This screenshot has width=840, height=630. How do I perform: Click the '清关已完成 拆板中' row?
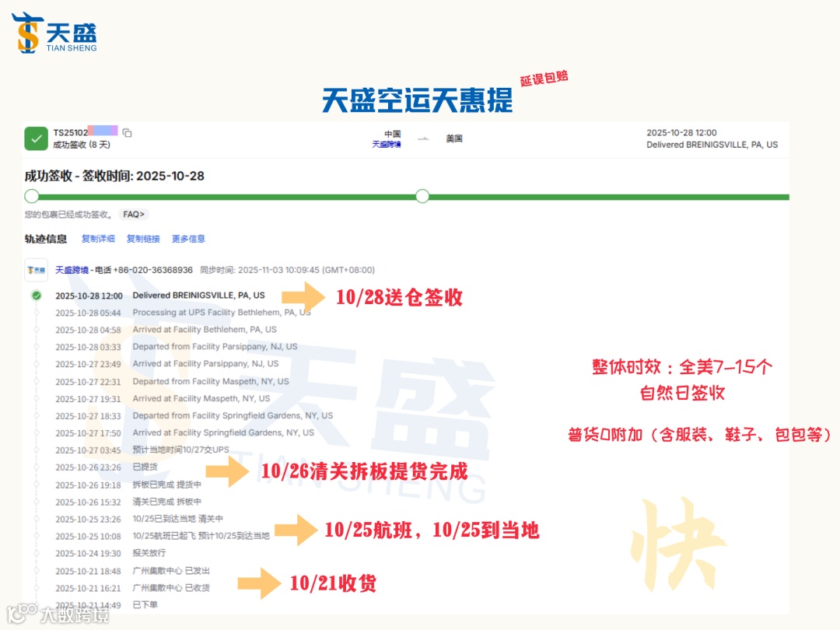pyautogui.click(x=128, y=502)
